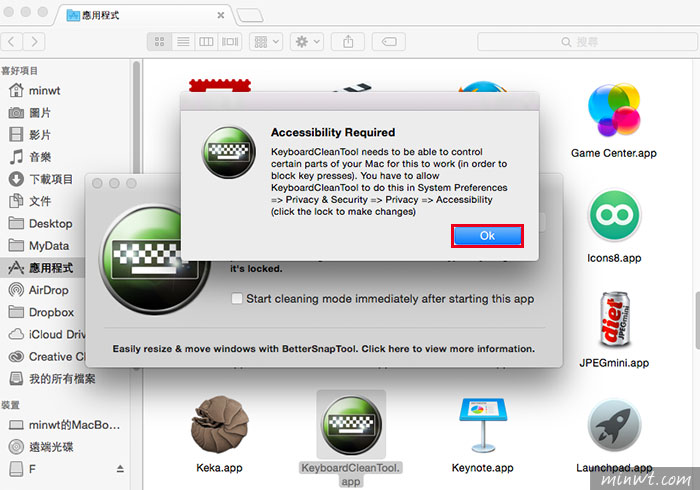The image size is (700, 490).
Task: Open the gear Action menu
Action: [307, 42]
